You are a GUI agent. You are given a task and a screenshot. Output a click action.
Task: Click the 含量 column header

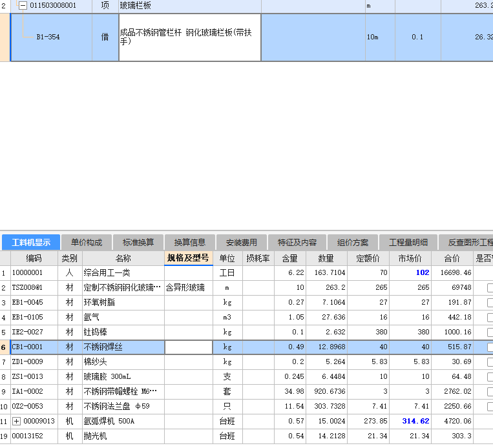[290, 258]
